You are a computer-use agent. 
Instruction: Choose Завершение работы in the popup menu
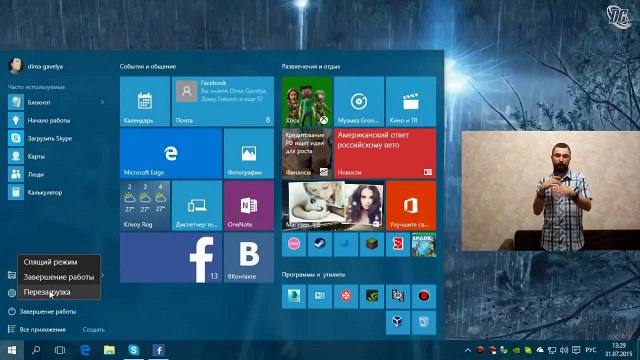click(x=59, y=277)
